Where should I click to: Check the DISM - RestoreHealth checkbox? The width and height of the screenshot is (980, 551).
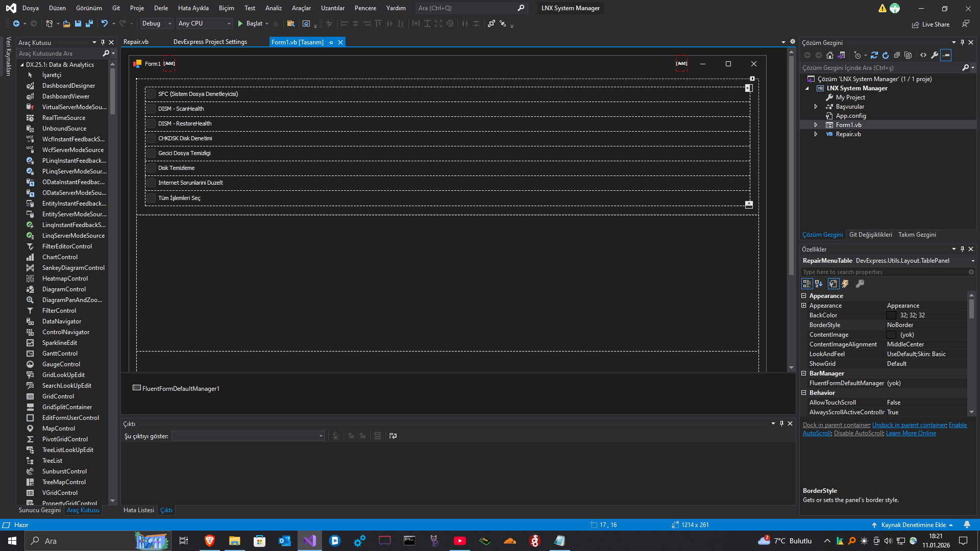coord(151,123)
